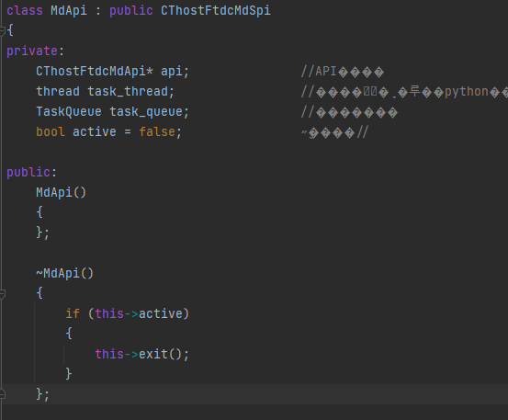This screenshot has height=420, width=508.
Task: Click 'MdApi' class name on the first line
Action: tap(69, 11)
